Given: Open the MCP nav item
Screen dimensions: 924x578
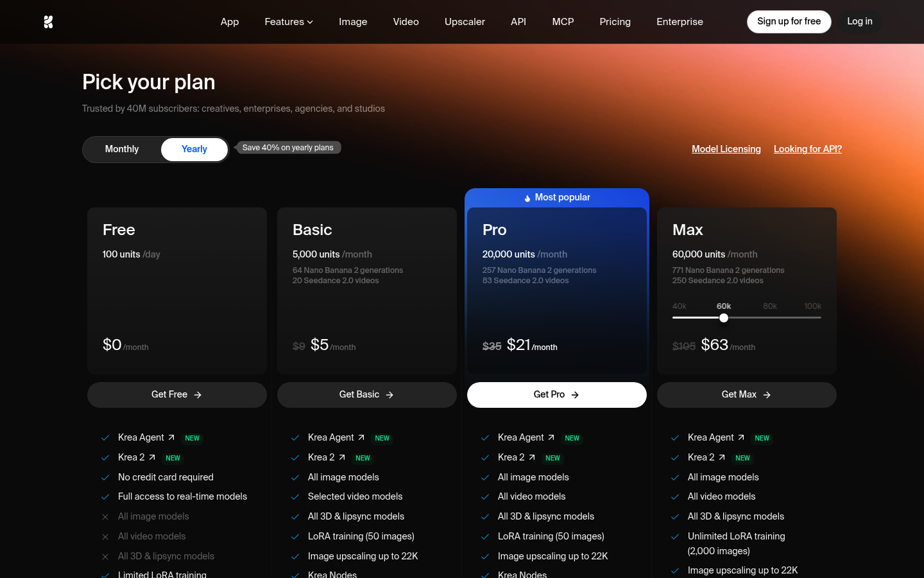Looking at the screenshot, I should pyautogui.click(x=563, y=22).
